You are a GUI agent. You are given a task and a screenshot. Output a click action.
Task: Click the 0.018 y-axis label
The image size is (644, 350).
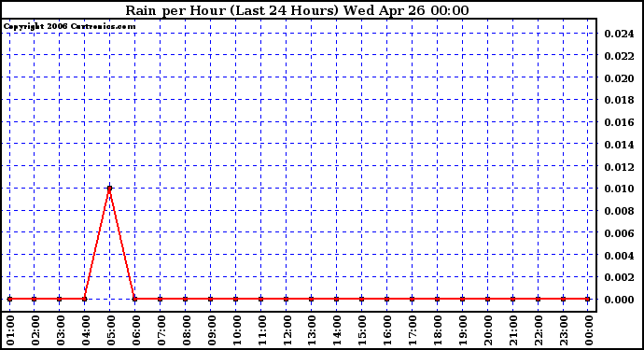tap(619, 100)
